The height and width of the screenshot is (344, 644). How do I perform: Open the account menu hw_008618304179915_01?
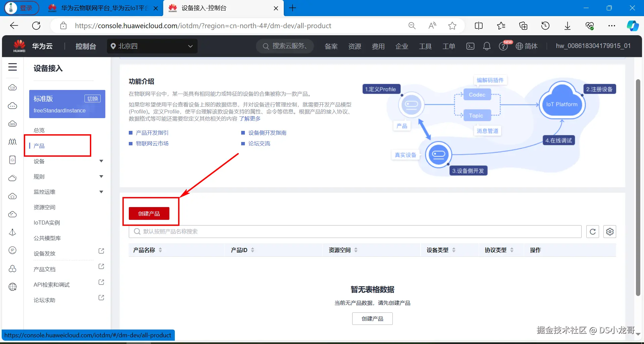(x=593, y=46)
